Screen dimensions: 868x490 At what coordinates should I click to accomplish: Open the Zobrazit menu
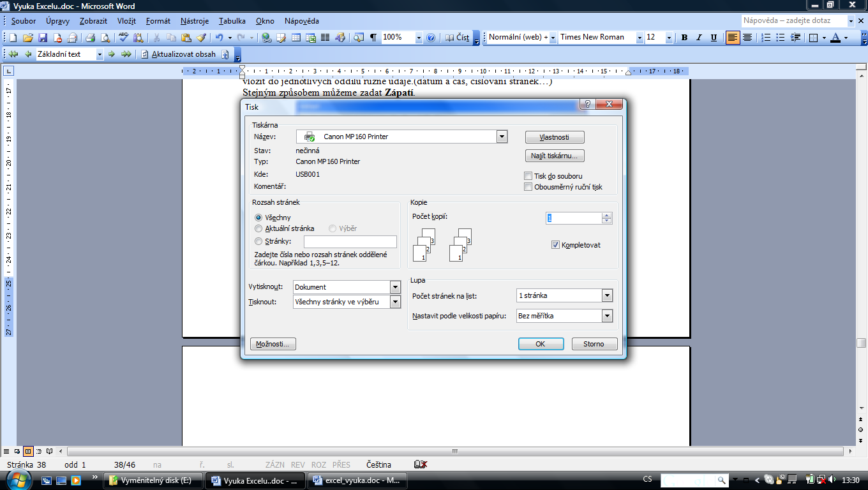93,21
